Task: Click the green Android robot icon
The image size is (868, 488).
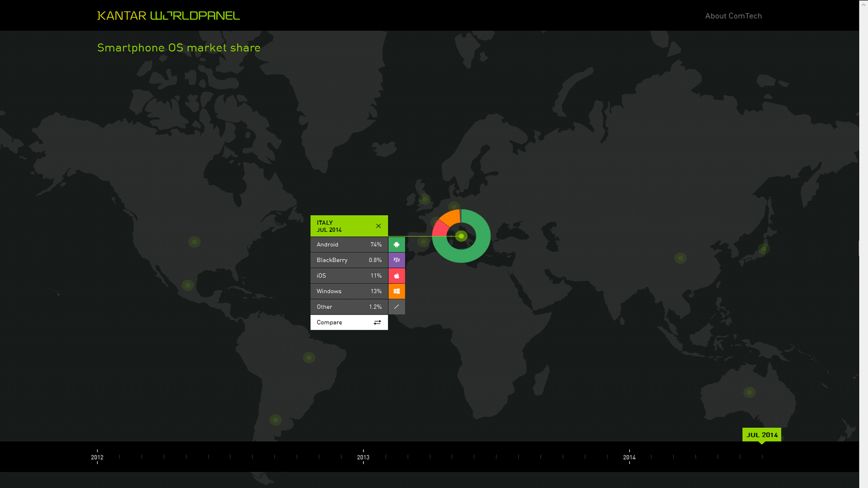Action: [396, 244]
